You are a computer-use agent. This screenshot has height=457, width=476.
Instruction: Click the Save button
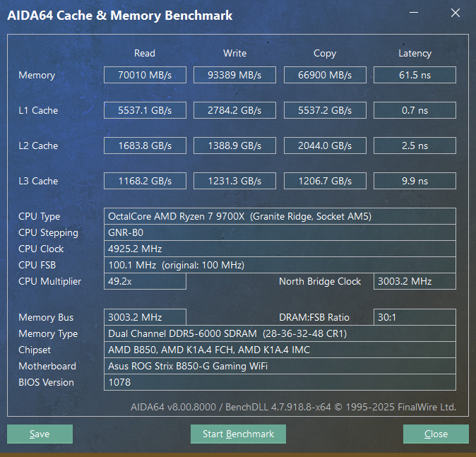coord(40,434)
